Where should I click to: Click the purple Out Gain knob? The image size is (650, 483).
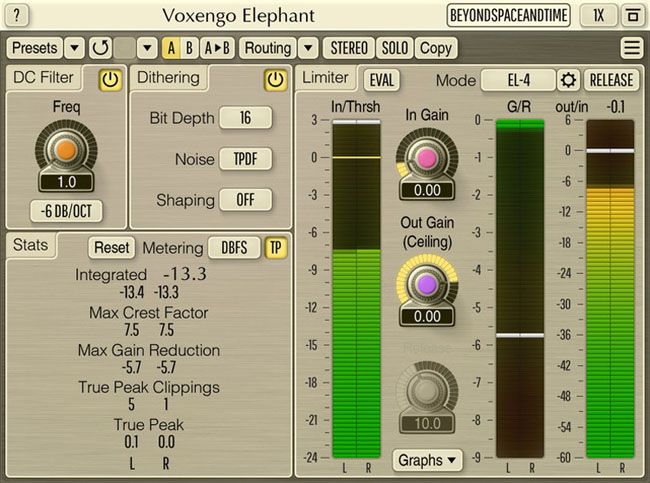(x=427, y=284)
